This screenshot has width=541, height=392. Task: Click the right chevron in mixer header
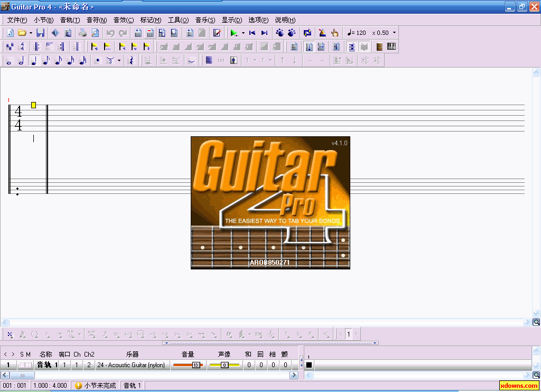point(13,354)
